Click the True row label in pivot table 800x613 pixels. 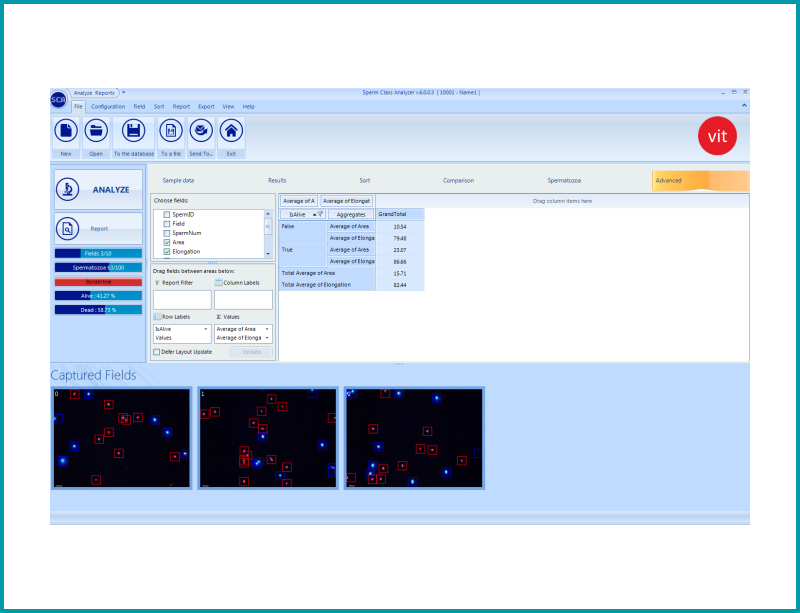(x=303, y=256)
